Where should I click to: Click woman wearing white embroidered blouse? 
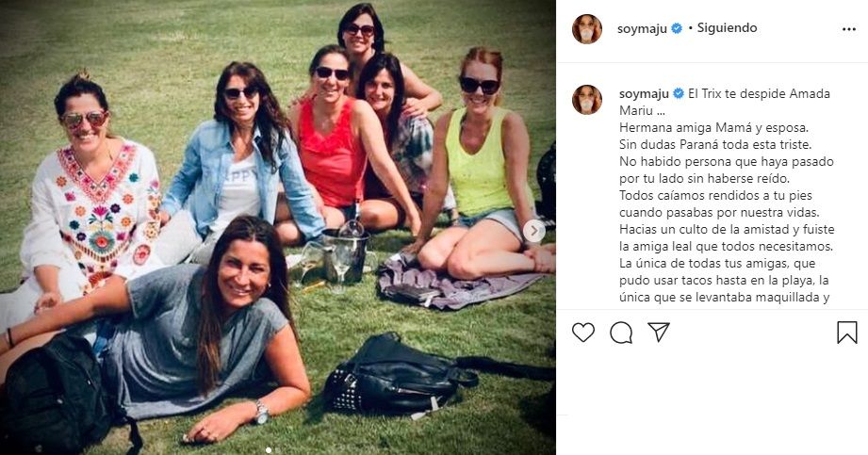pyautogui.click(x=94, y=198)
